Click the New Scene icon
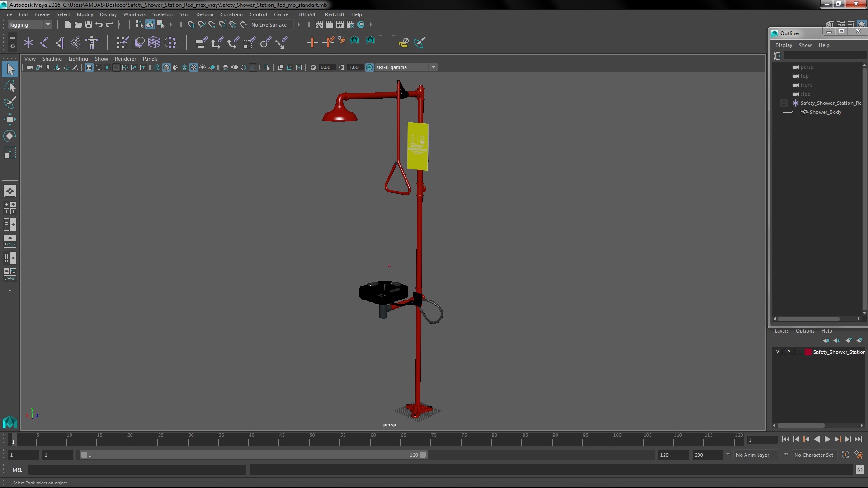This screenshot has height=488, width=868. [67, 24]
